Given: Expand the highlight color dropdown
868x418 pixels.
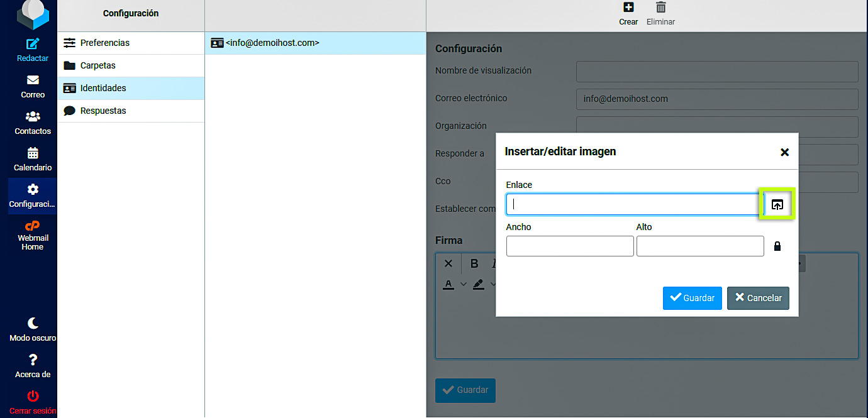Looking at the screenshot, I should tap(492, 284).
